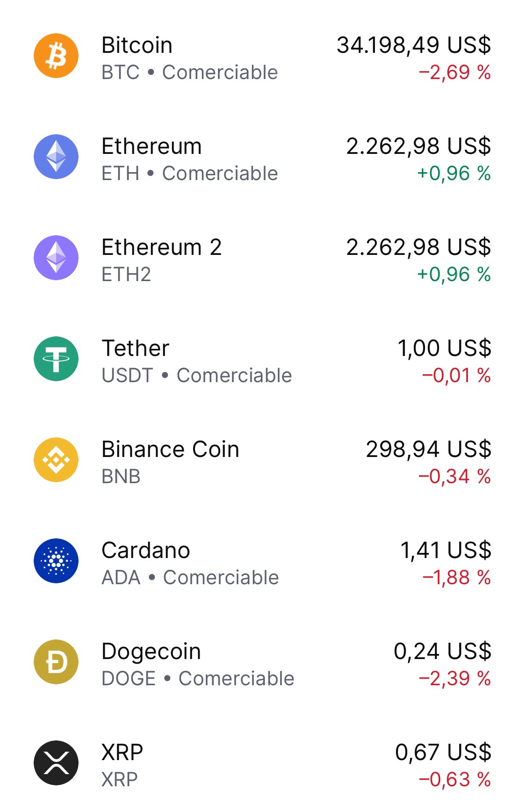Tap the USDT • Comerciable subtitle

click(x=197, y=376)
